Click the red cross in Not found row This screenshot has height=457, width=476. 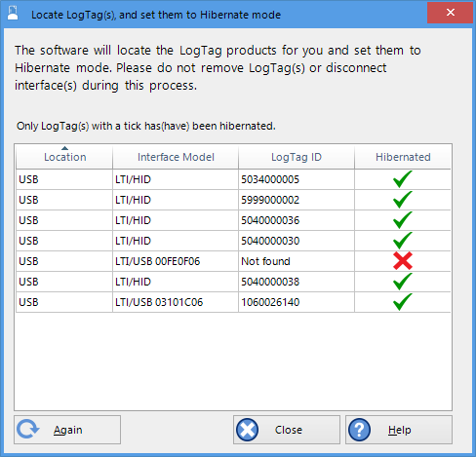[x=403, y=261]
